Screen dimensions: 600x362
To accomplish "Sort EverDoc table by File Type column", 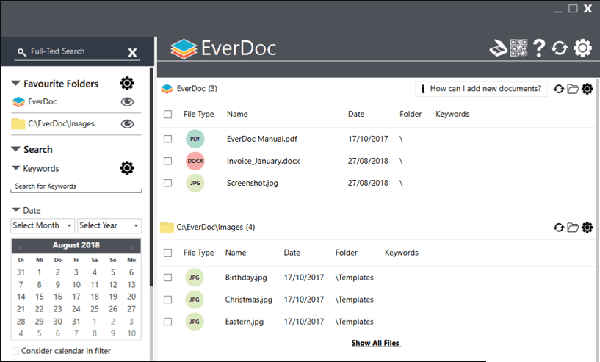I will pos(199,114).
